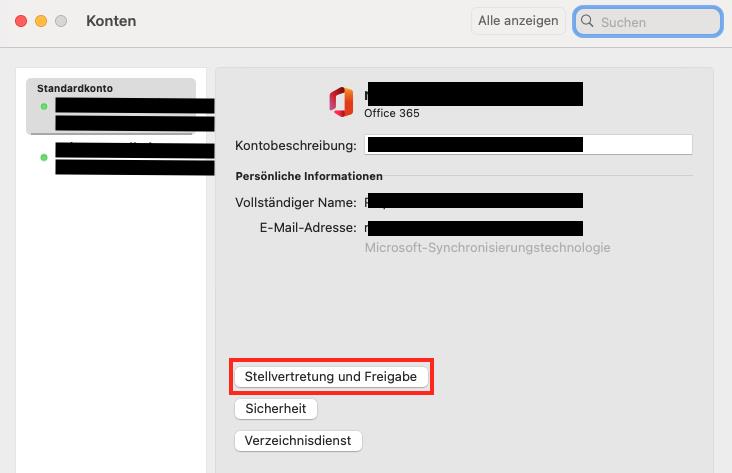Click the Persönliche Informationen section heading

point(309,176)
